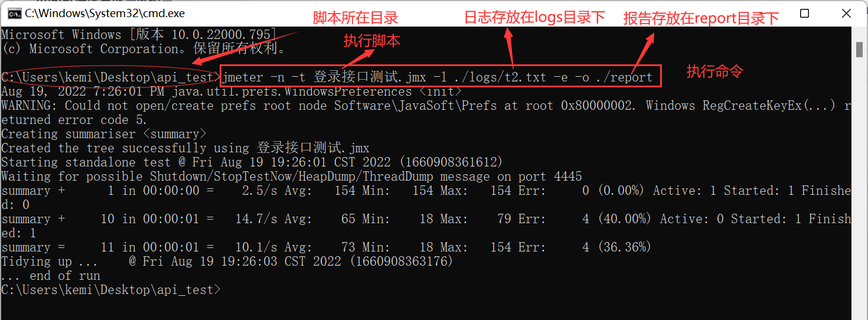This screenshot has width=868, height=320.
Task: Click the summary line with 2.5/s
Action: point(426,191)
